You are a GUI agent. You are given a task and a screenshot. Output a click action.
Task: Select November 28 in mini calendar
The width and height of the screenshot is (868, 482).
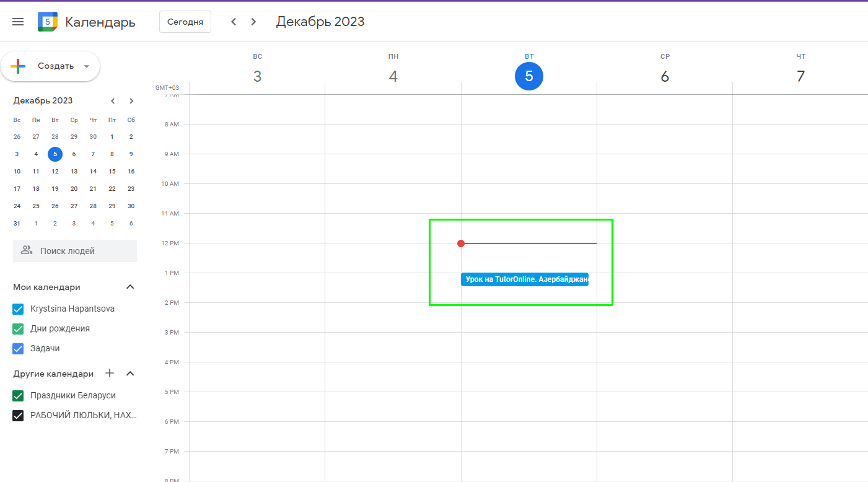tap(55, 136)
